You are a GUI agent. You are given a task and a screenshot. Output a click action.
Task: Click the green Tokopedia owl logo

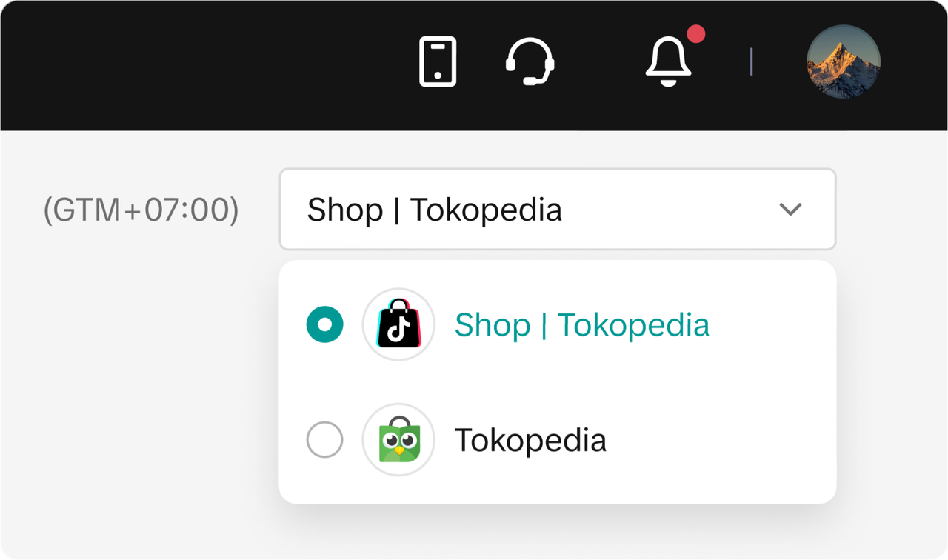click(x=398, y=440)
